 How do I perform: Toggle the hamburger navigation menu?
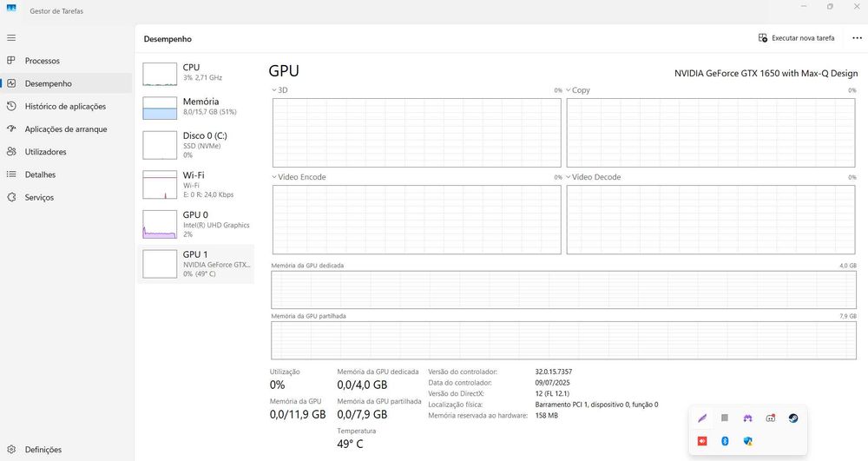pos(11,38)
